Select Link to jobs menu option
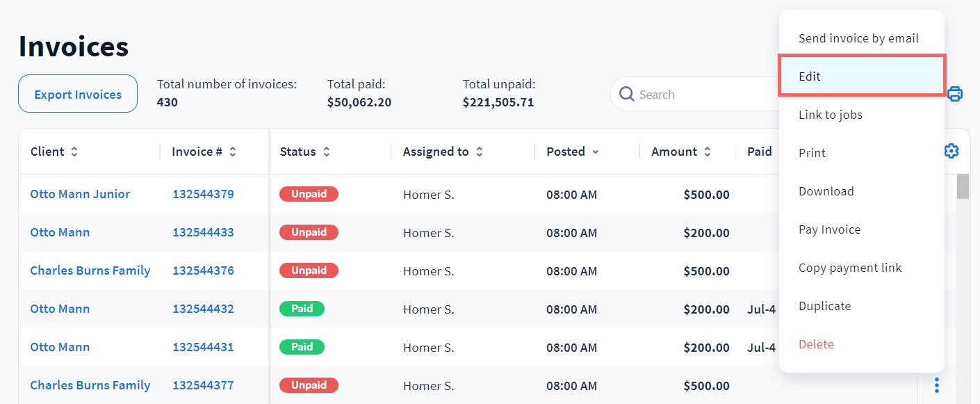The width and height of the screenshot is (980, 404). pos(831,115)
